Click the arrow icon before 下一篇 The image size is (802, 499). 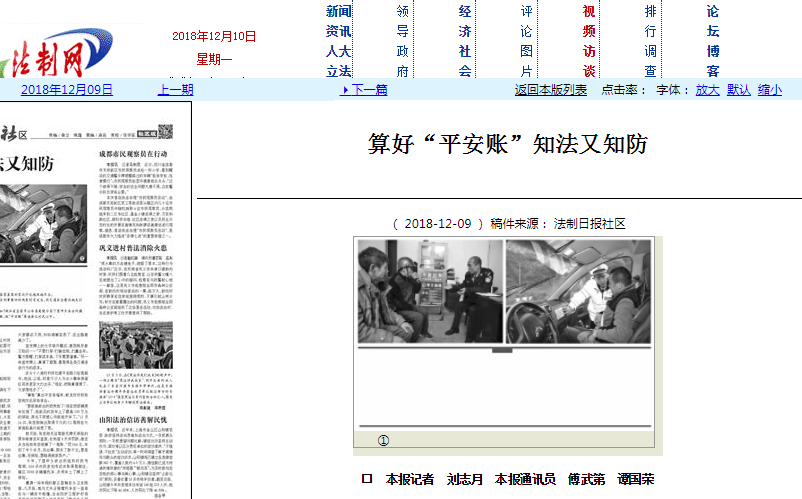[345, 89]
